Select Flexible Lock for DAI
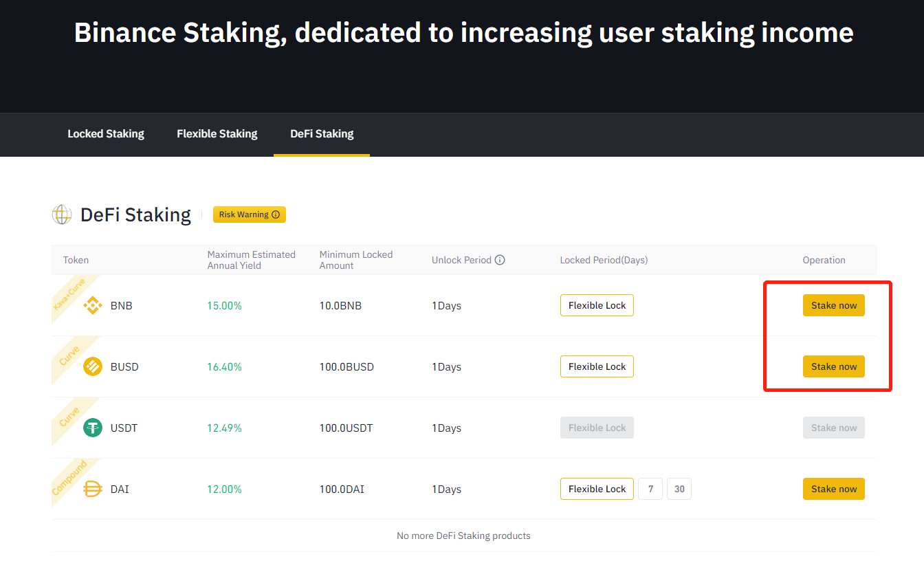This screenshot has height=561, width=924. tap(597, 489)
